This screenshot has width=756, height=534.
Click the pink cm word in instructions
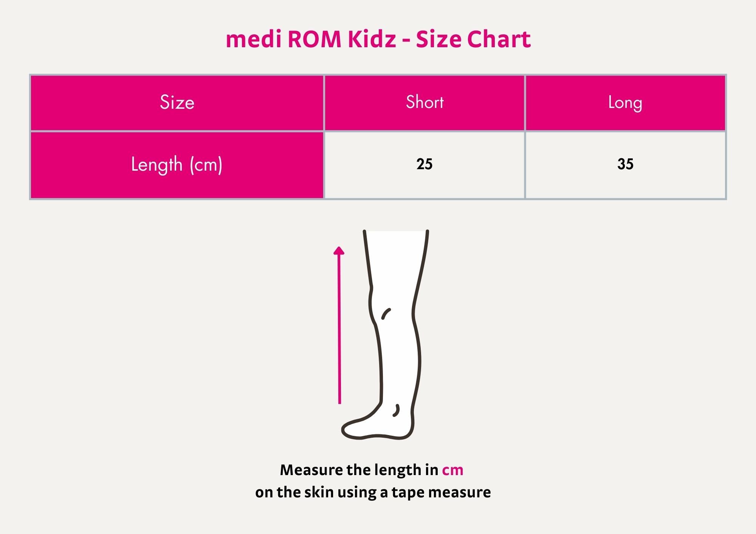point(452,470)
